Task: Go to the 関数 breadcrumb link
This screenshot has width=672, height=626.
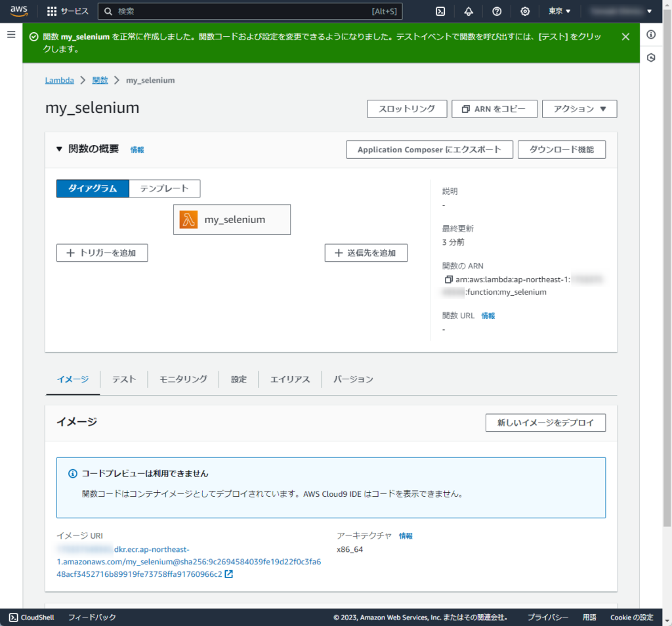Action: 100,80
